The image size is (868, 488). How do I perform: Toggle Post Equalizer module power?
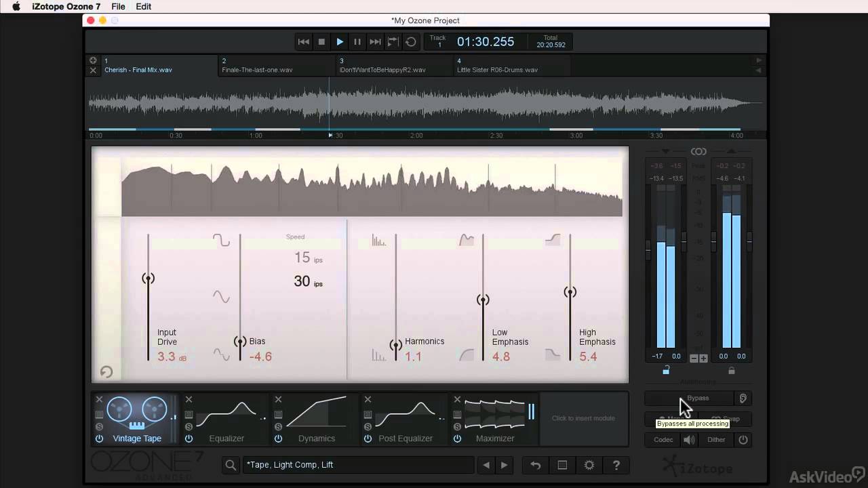[x=368, y=439]
